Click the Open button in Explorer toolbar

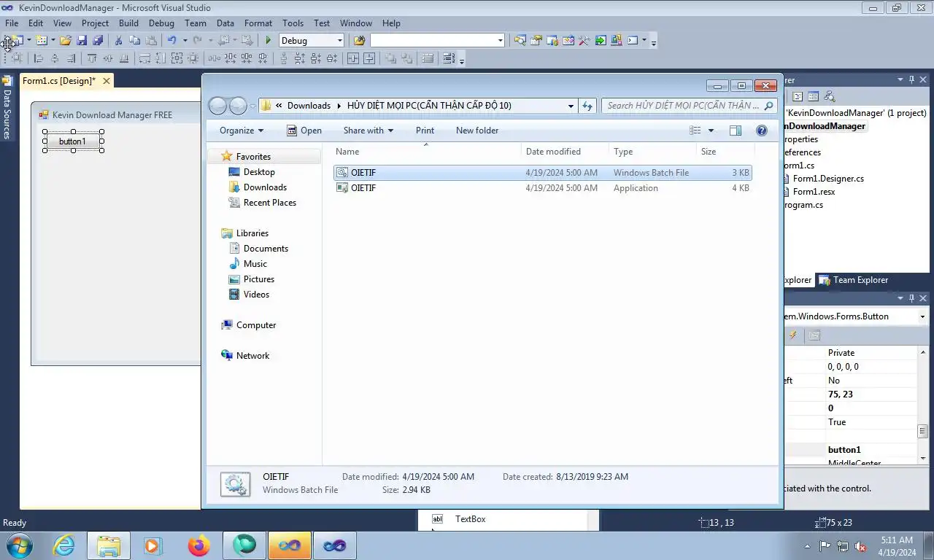[304, 131]
